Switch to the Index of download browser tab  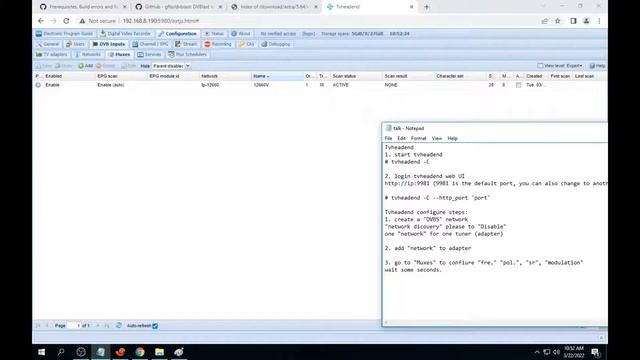pyautogui.click(x=274, y=7)
